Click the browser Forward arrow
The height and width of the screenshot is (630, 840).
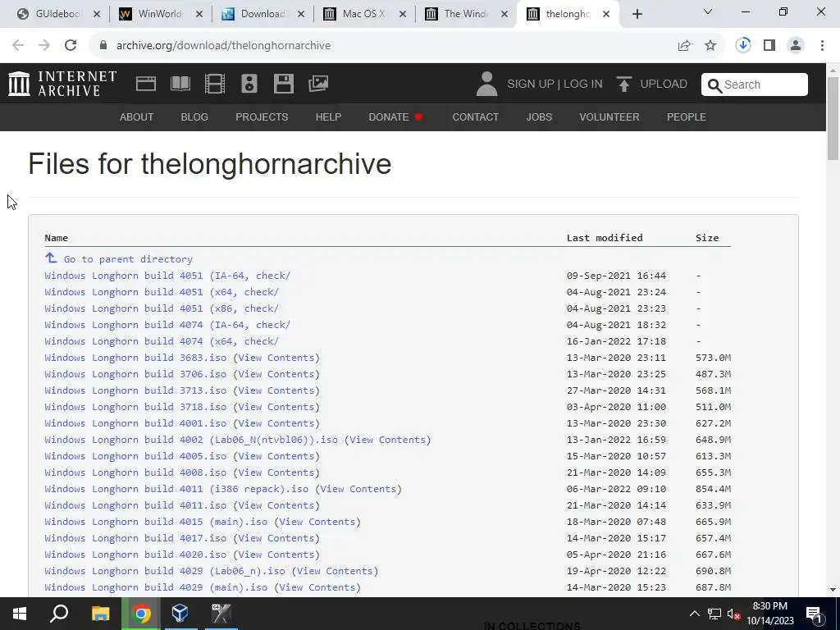pyautogui.click(x=44, y=46)
